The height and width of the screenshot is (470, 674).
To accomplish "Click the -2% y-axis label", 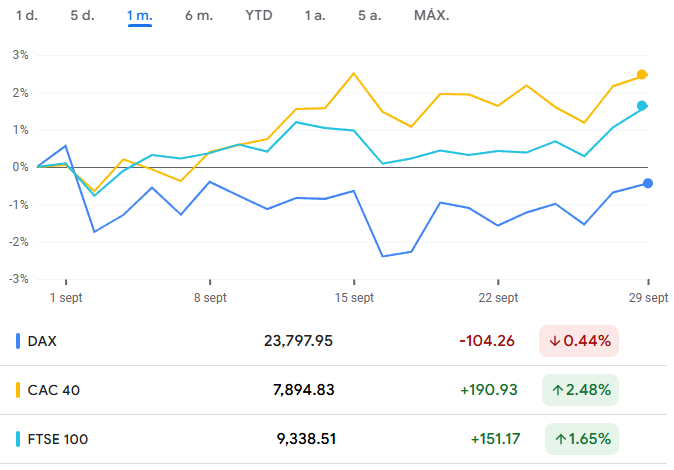I will click(x=18, y=242).
